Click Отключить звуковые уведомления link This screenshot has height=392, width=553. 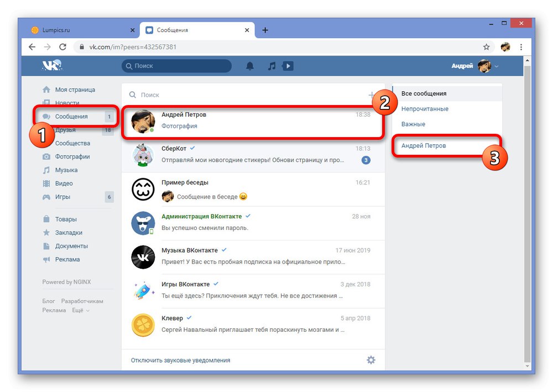(x=181, y=360)
